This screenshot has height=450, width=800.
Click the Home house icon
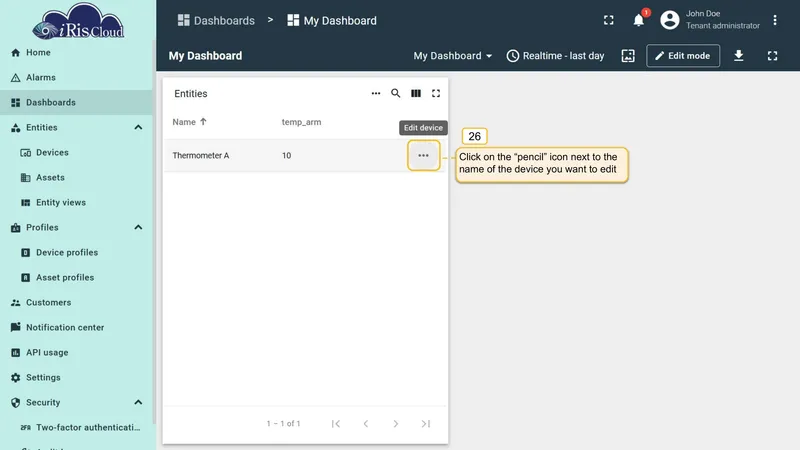tap(16, 53)
